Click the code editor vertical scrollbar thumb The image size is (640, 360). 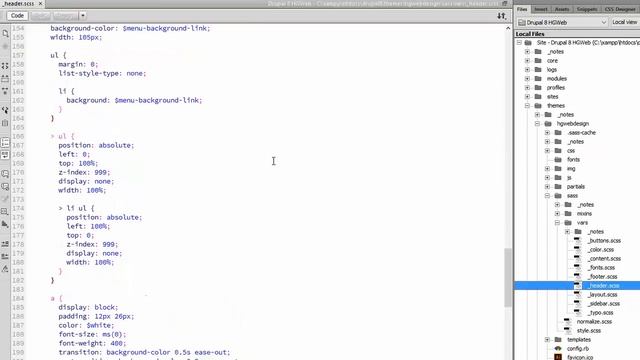[x=508, y=278]
